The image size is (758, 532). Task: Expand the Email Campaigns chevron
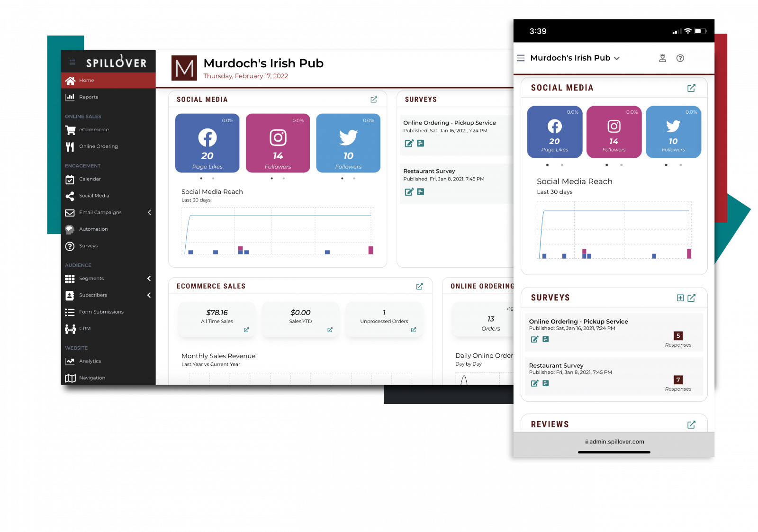click(149, 213)
